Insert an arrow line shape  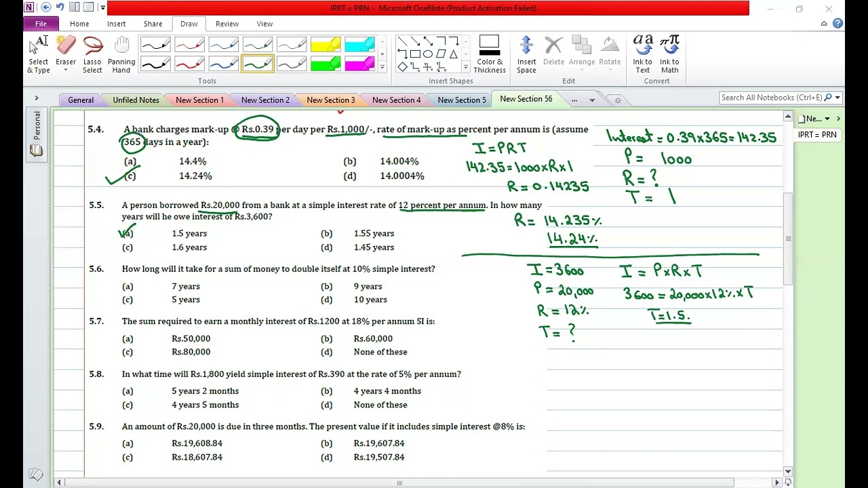pos(415,41)
